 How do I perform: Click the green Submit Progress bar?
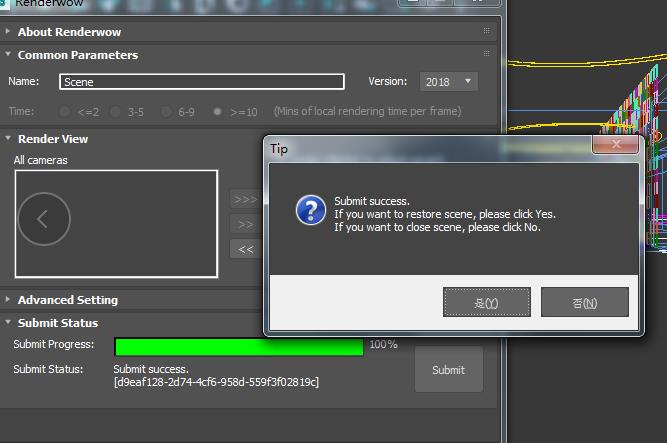coord(239,346)
